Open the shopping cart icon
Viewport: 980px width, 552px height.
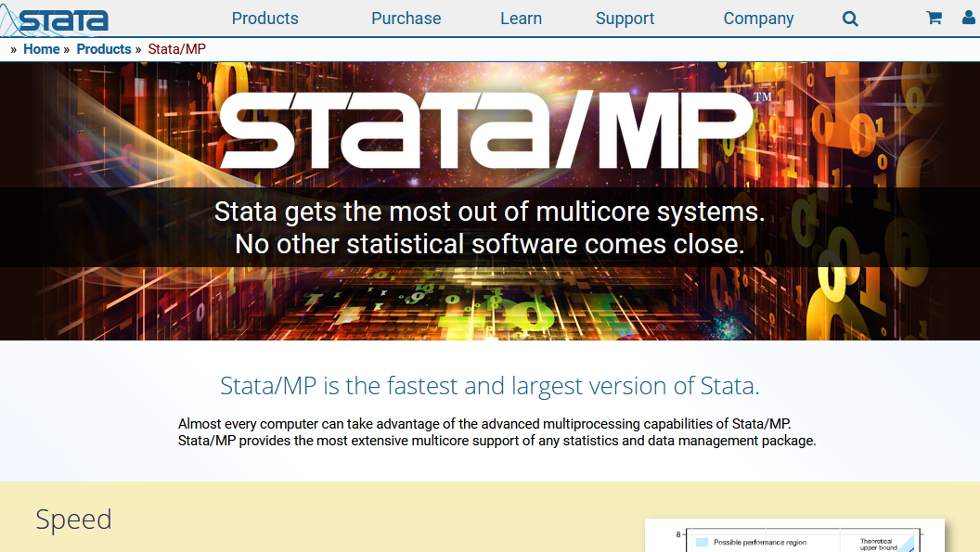pyautogui.click(x=934, y=19)
